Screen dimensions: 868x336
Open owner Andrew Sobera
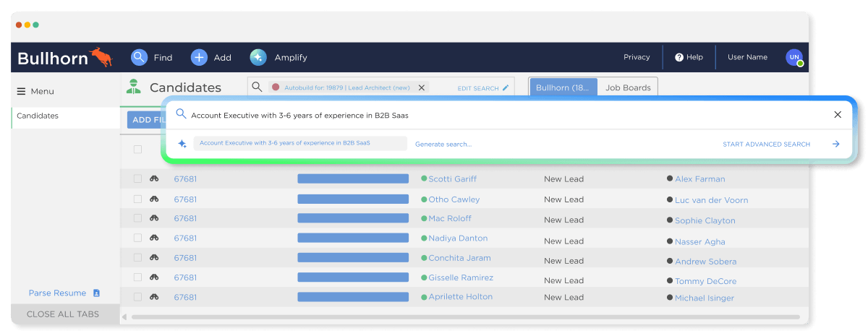tap(705, 262)
